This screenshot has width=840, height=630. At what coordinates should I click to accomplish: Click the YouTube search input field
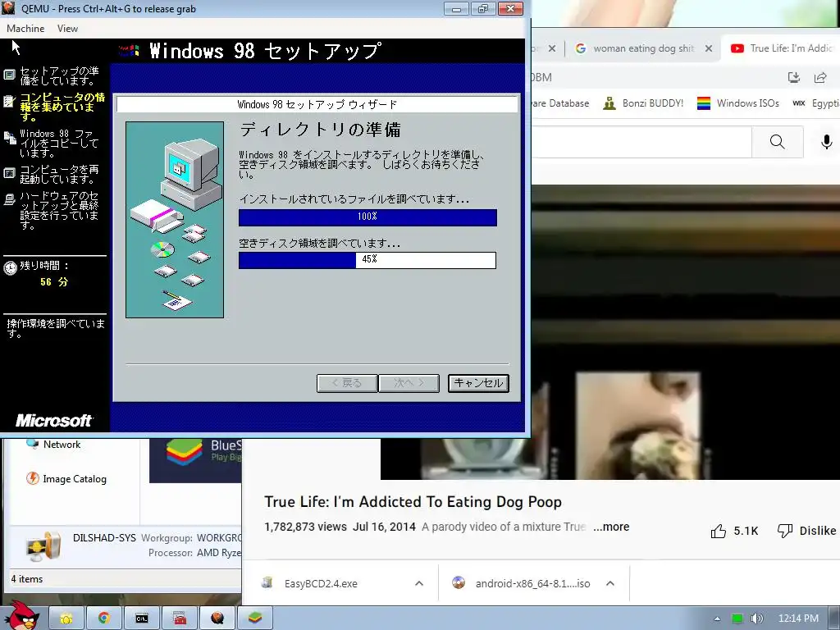pyautogui.click(x=641, y=142)
